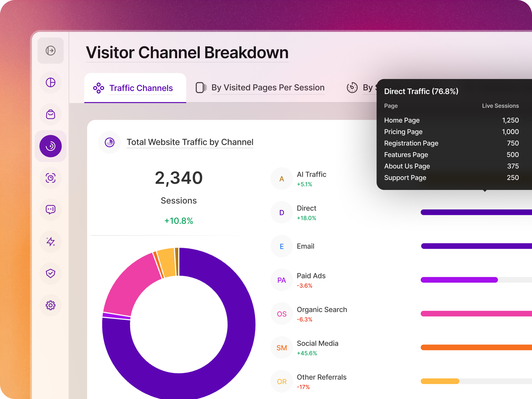Screen dimensions: 532x399
Task: Open the pie chart overview sidebar icon
Action: click(51, 82)
